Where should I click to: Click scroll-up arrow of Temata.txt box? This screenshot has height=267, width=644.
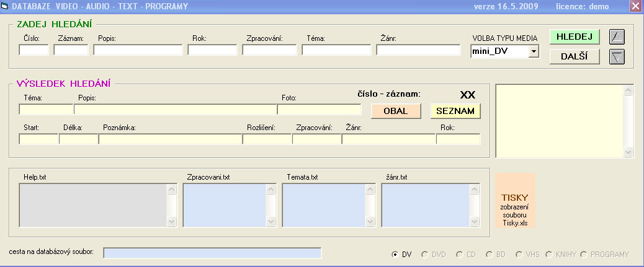370,189
